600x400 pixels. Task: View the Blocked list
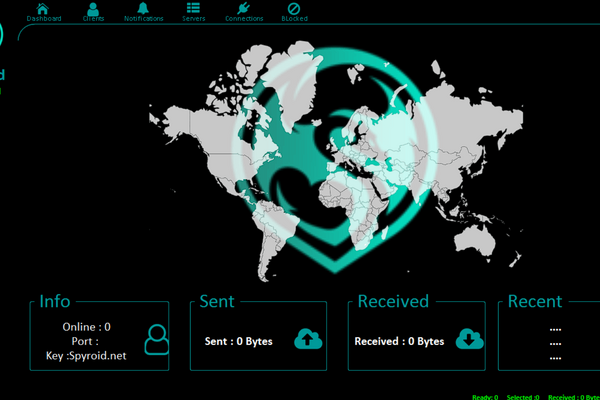coord(294,12)
